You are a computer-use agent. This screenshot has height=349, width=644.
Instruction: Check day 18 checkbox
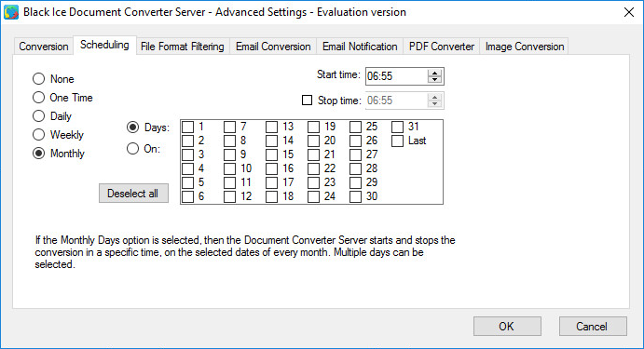[271, 196]
